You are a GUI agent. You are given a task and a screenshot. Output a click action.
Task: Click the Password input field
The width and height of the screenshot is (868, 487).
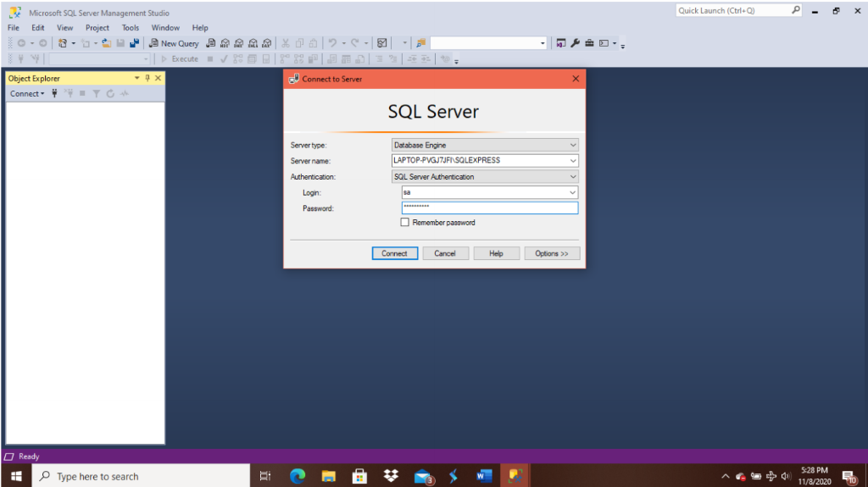click(x=490, y=208)
